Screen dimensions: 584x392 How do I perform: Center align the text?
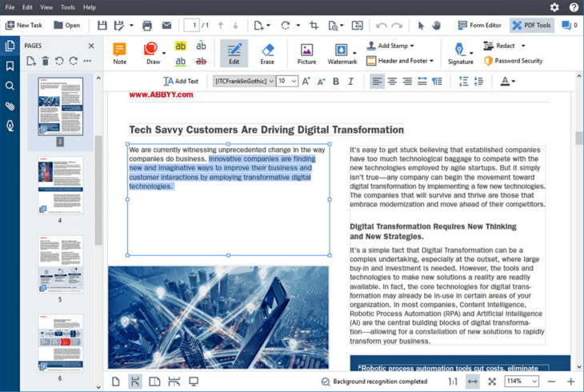[392, 82]
